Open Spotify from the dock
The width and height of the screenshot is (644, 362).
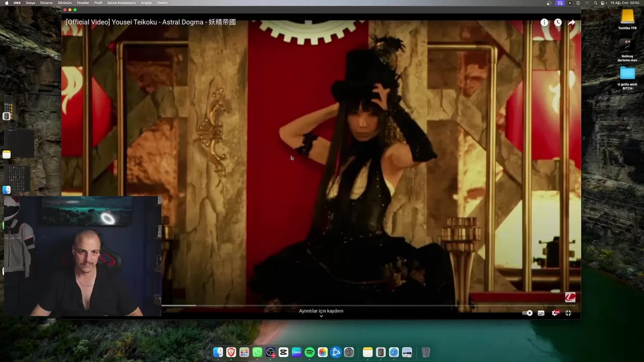click(x=309, y=352)
